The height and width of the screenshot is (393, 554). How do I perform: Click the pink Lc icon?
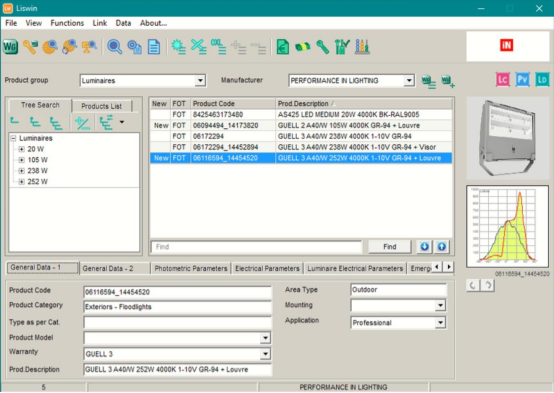pyautogui.click(x=502, y=80)
